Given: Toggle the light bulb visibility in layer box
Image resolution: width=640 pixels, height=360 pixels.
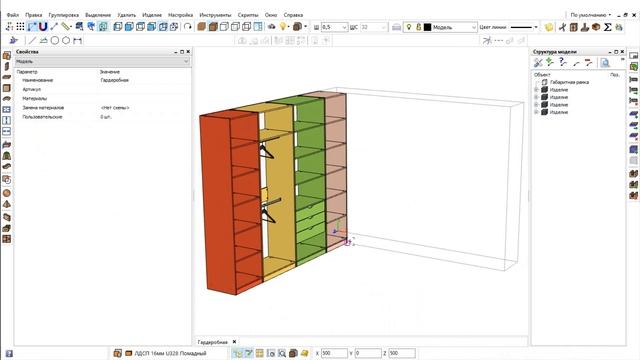Looking at the screenshot, I should pyautogui.click(x=409, y=27).
